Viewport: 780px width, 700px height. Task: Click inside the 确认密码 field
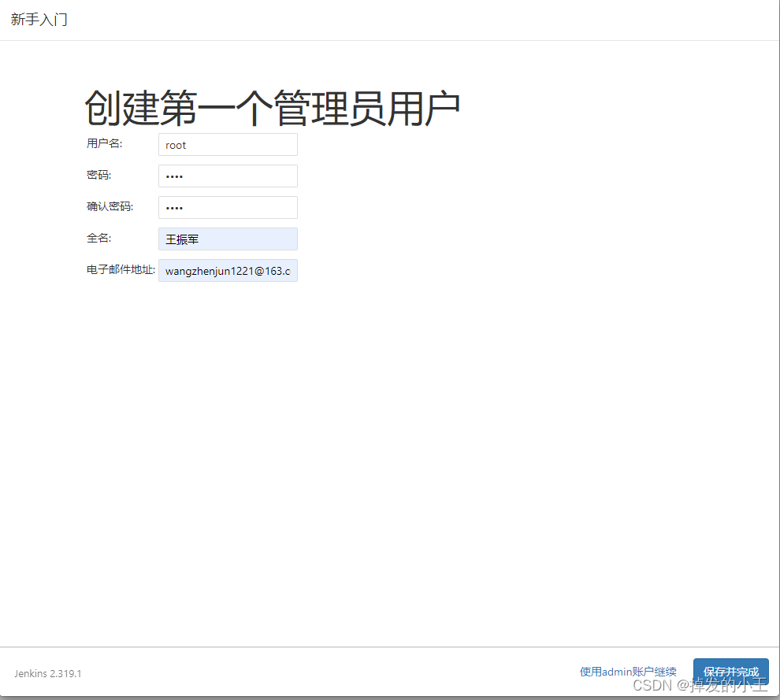(228, 207)
